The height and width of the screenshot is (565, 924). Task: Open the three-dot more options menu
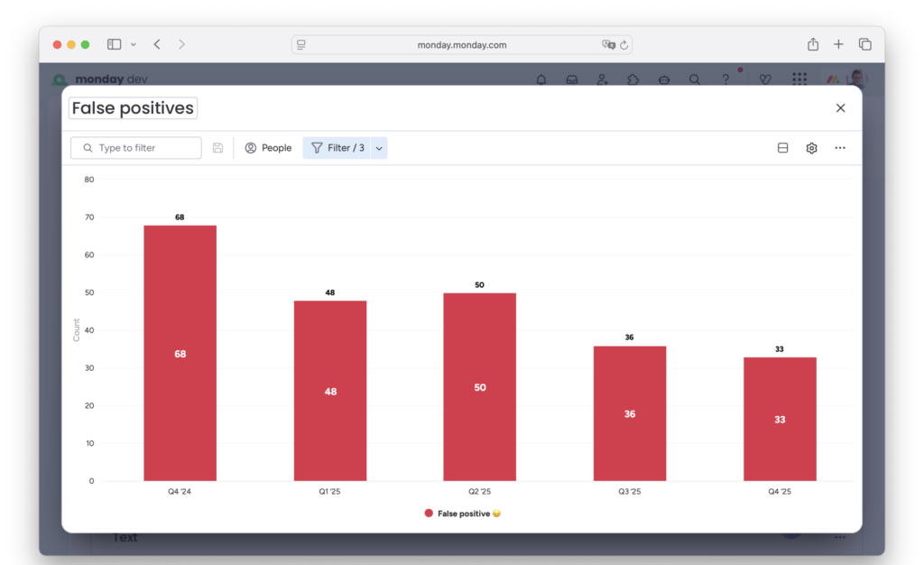tap(840, 148)
